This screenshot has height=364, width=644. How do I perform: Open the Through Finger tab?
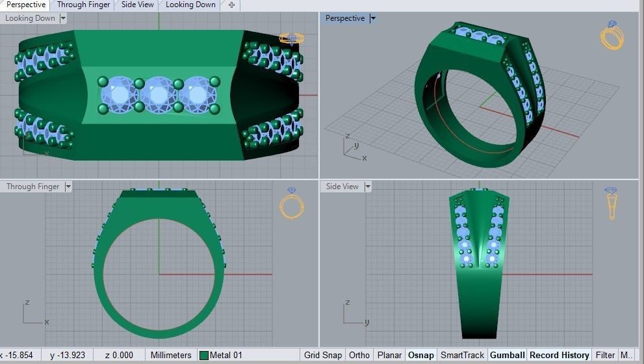click(83, 5)
